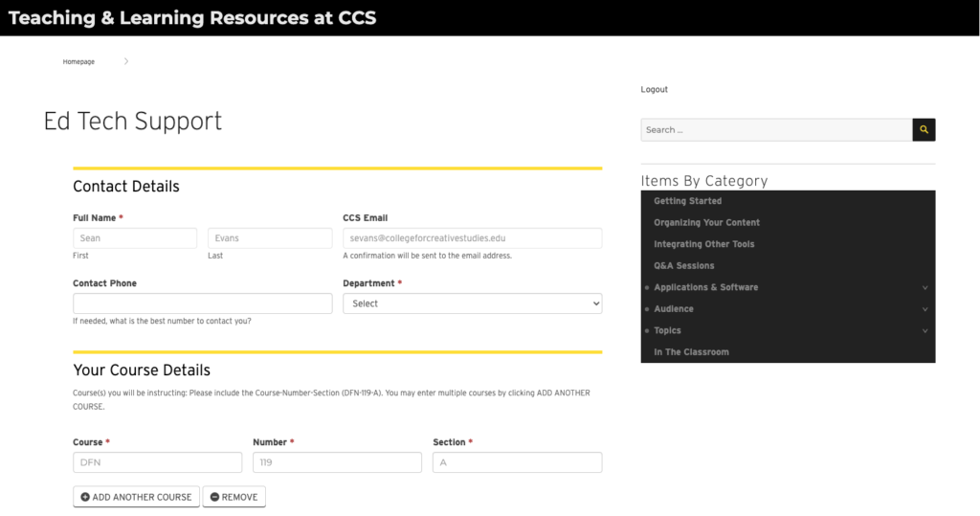Open Organizing Your Content category

[706, 223]
